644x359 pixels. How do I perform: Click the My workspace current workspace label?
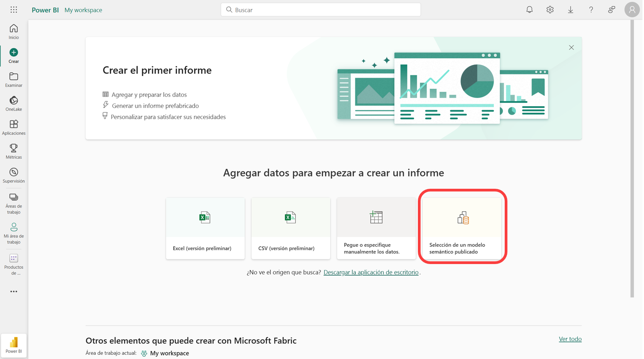point(165,353)
